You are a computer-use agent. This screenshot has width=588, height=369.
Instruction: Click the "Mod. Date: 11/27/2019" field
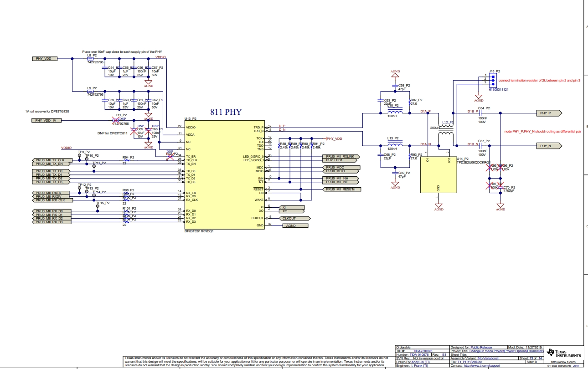click(x=526, y=348)
